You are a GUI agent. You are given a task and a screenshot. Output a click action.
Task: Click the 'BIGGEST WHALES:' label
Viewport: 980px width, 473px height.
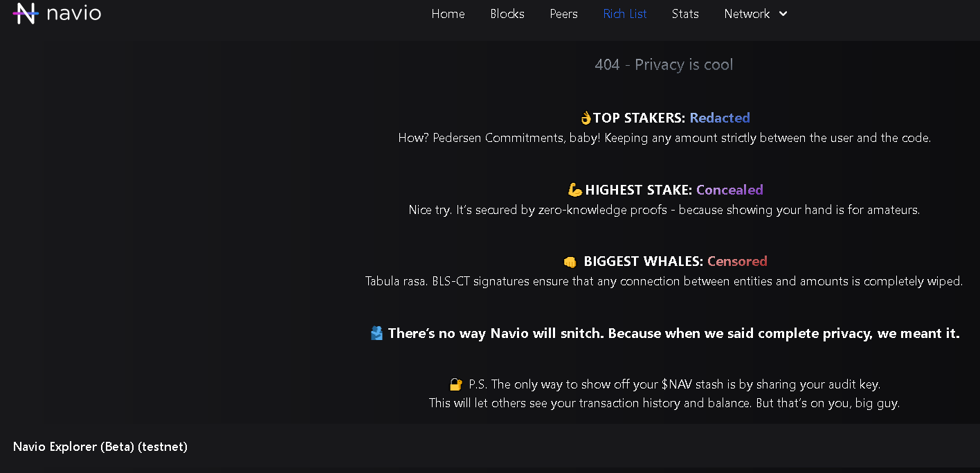pos(644,261)
